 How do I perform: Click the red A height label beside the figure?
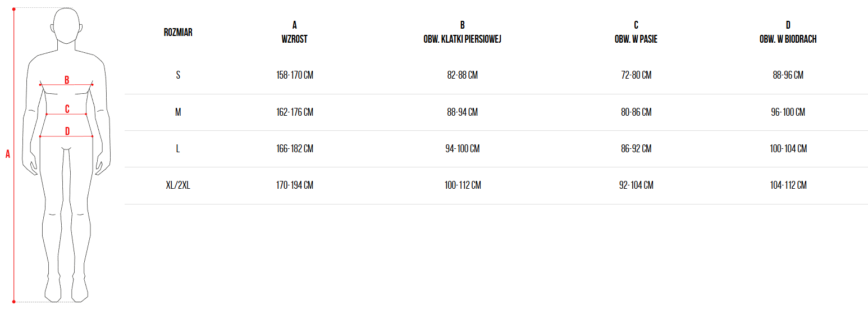(8, 154)
